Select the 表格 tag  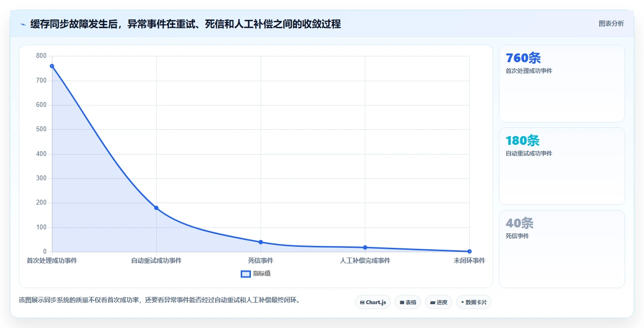pyautogui.click(x=408, y=302)
